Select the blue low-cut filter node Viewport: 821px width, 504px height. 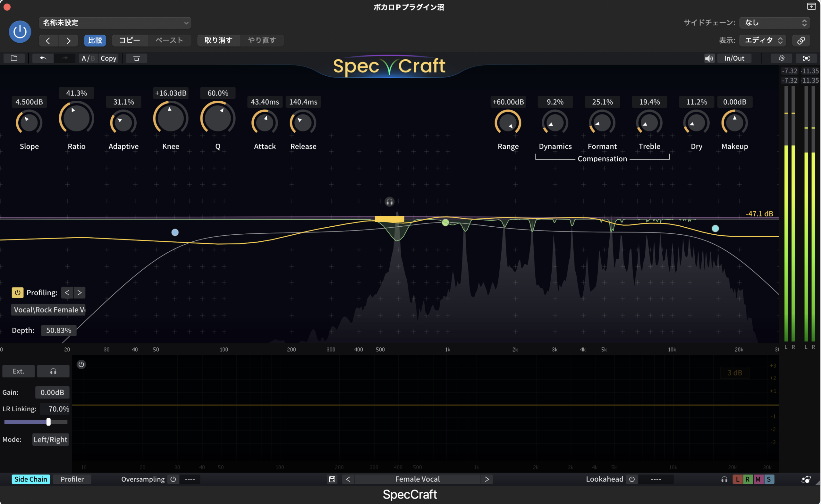pos(175,232)
